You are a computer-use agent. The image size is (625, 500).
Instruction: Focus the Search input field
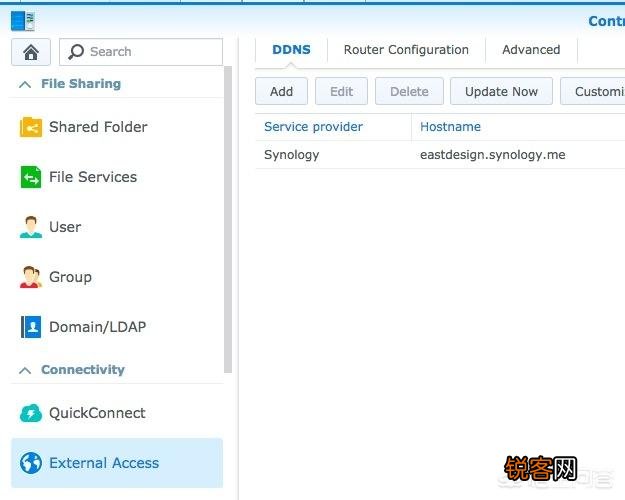point(141,52)
